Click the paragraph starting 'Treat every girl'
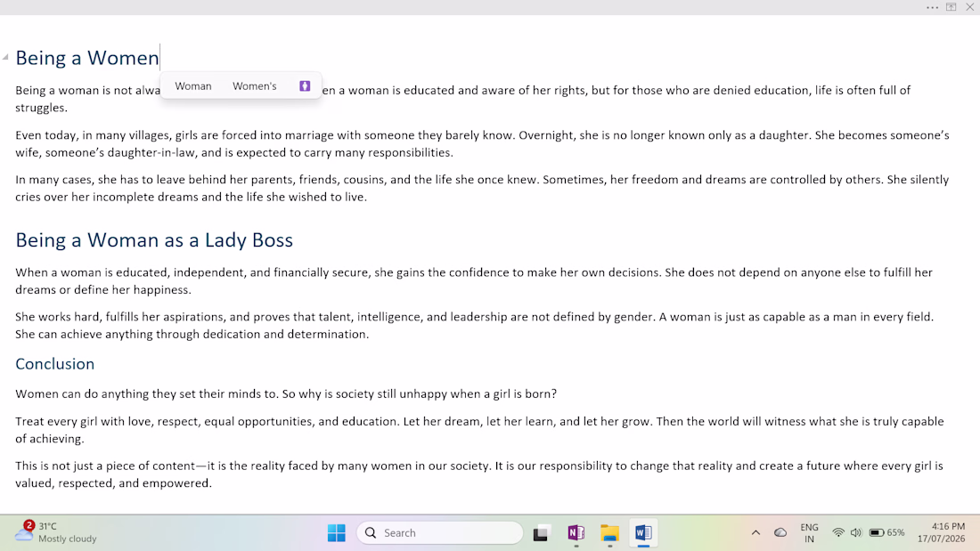Image resolution: width=980 pixels, height=551 pixels. 479,430
